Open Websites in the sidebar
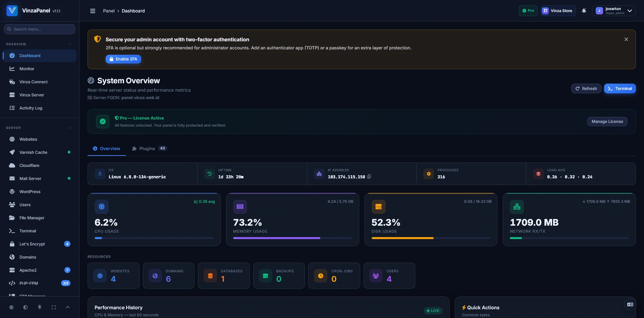This screenshot has width=644, height=318. [x=40, y=139]
